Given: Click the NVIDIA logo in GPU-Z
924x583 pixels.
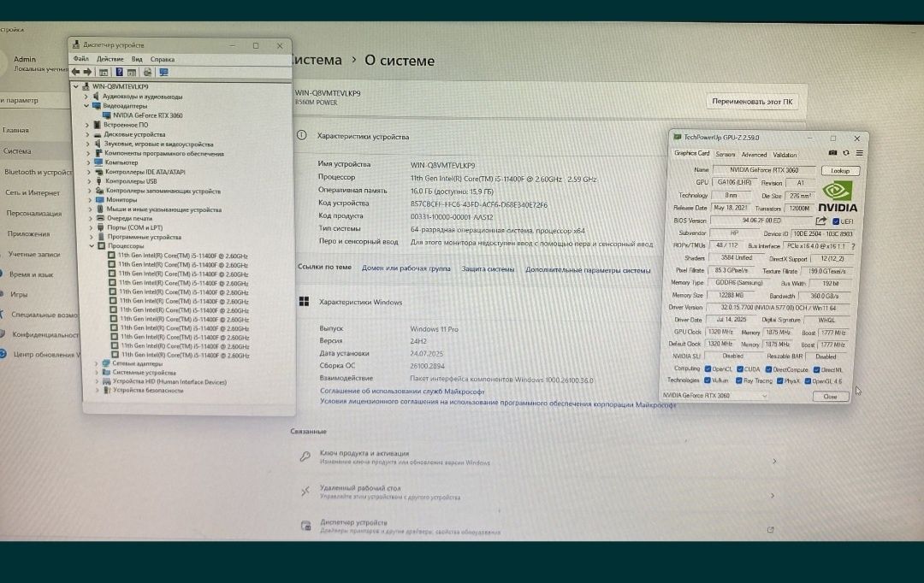Looking at the screenshot, I should (x=838, y=197).
